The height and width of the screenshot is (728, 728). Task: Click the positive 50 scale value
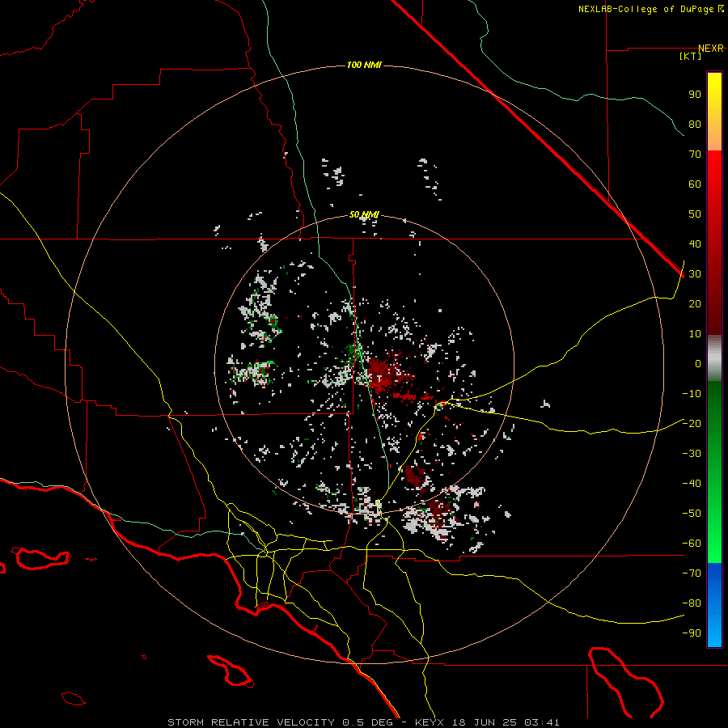point(695,214)
